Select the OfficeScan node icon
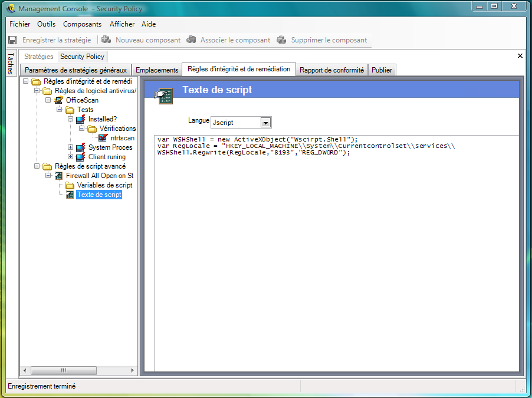Viewport: 532px width, 398px height. coord(58,100)
